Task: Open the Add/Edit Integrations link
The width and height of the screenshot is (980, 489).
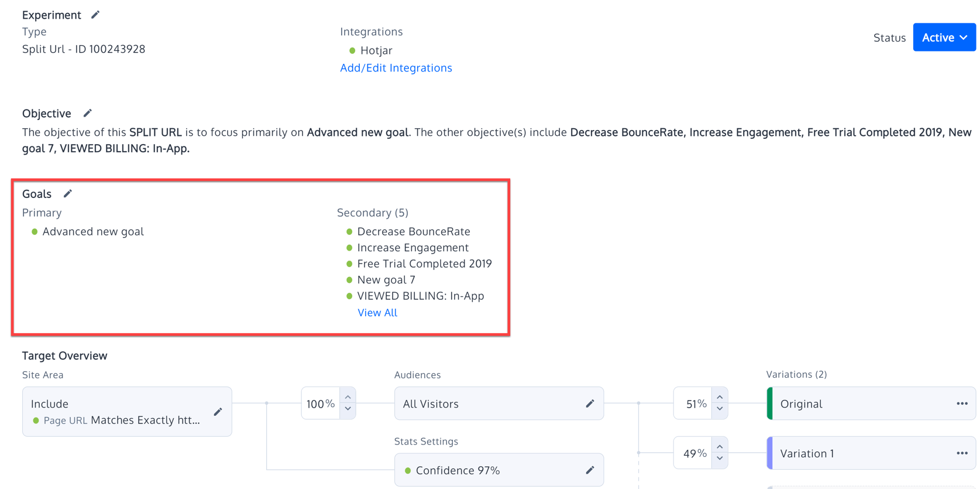Action: click(396, 68)
